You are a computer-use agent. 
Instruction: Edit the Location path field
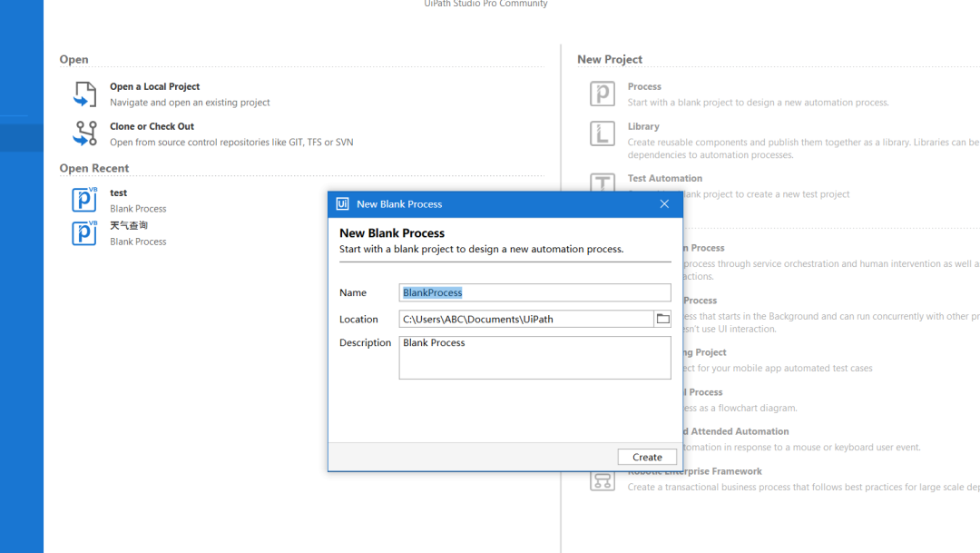click(526, 319)
